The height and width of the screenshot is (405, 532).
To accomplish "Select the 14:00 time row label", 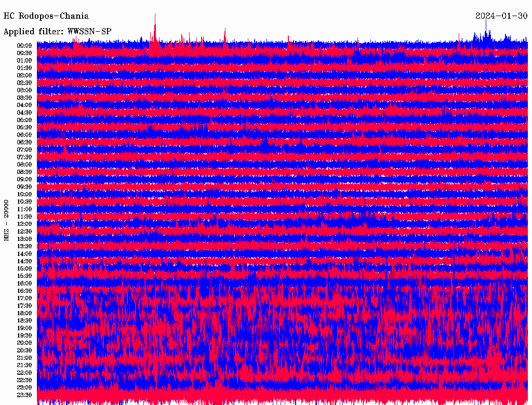I will pyautogui.click(x=24, y=253).
